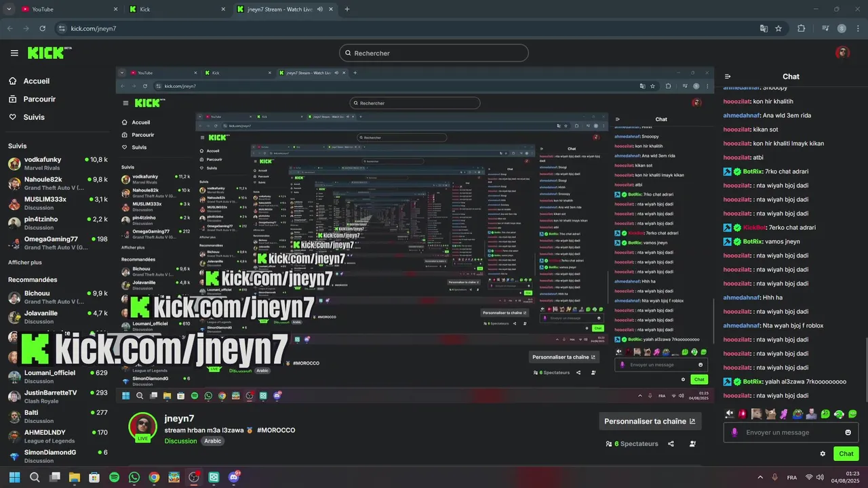The height and width of the screenshot is (488, 868).
Task: Click the Personnaliser ta chaîne button under the video
Action: pyautogui.click(x=650, y=421)
